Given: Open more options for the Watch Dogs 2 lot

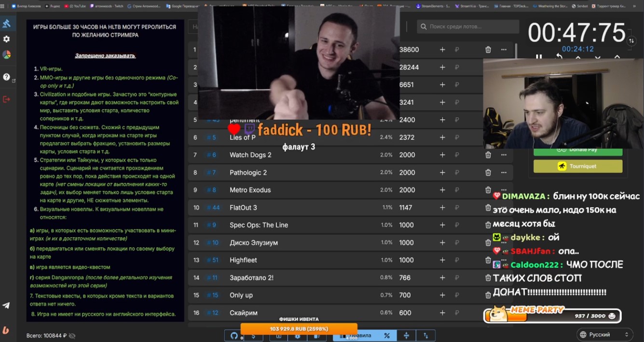Looking at the screenshot, I should [504, 155].
